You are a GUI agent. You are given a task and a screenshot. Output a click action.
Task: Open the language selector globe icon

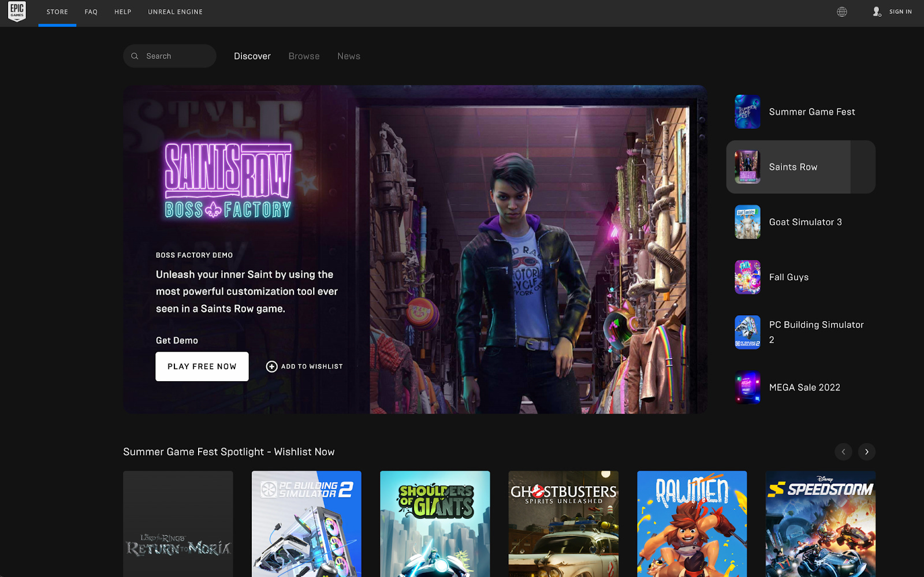[x=841, y=12]
